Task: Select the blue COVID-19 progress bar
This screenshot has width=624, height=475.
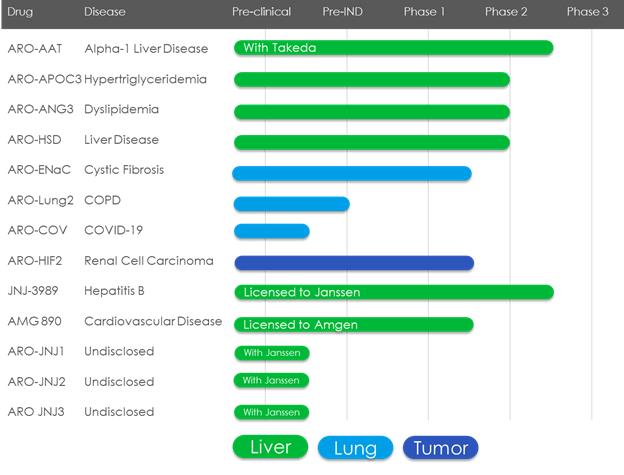Action: (271, 231)
